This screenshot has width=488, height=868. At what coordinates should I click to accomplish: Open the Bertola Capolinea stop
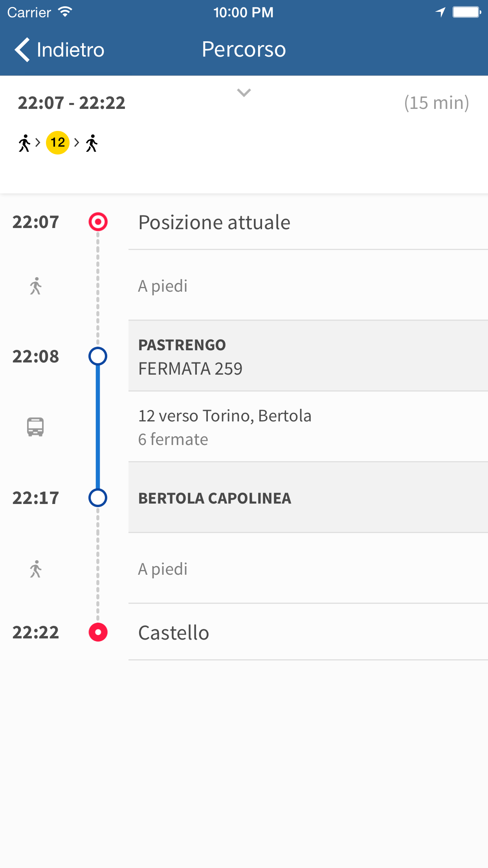(x=308, y=498)
